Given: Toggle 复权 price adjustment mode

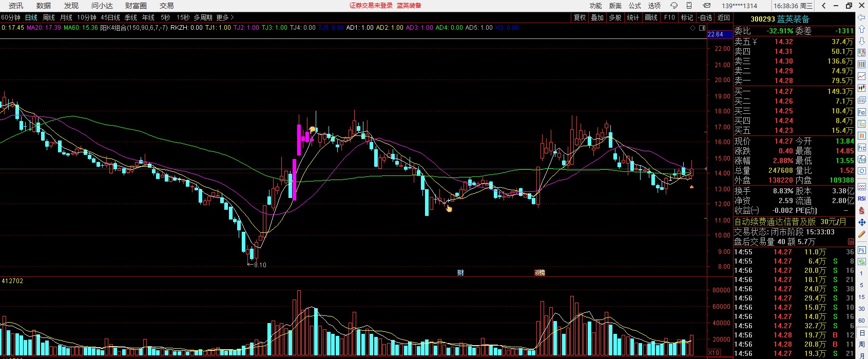Looking at the screenshot, I should click(x=580, y=17).
